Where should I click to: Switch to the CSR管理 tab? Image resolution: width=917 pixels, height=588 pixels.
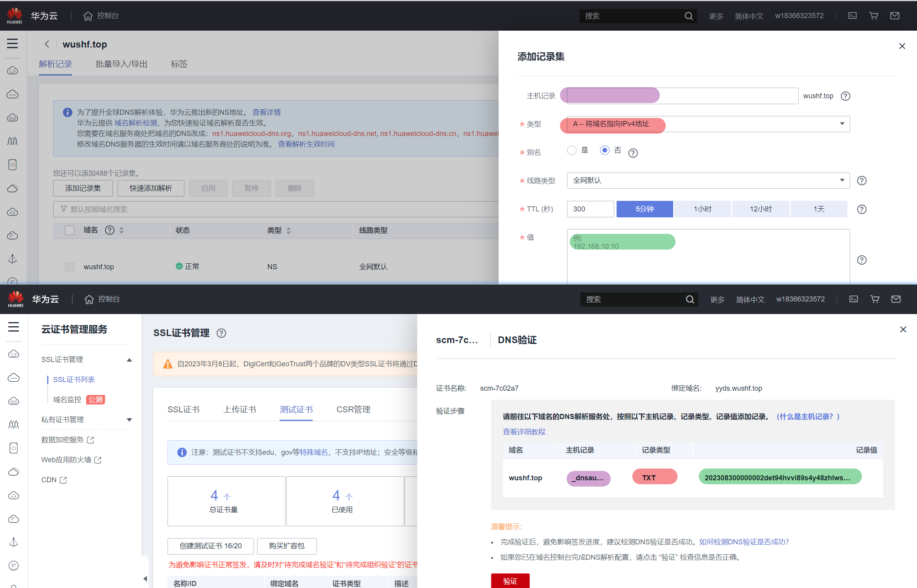tap(353, 410)
